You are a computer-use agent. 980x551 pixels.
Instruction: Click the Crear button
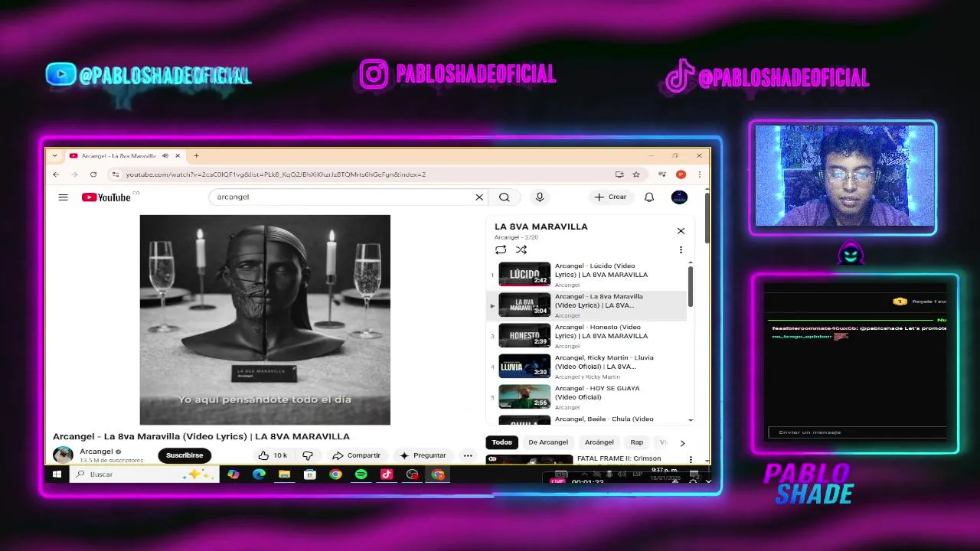tap(610, 197)
